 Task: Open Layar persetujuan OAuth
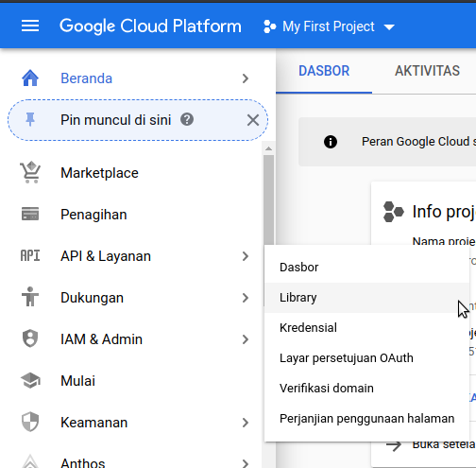point(367,358)
